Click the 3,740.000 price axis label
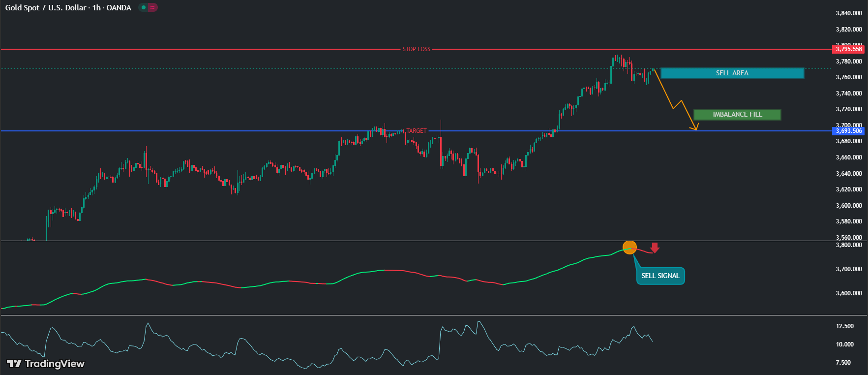 tap(849, 94)
